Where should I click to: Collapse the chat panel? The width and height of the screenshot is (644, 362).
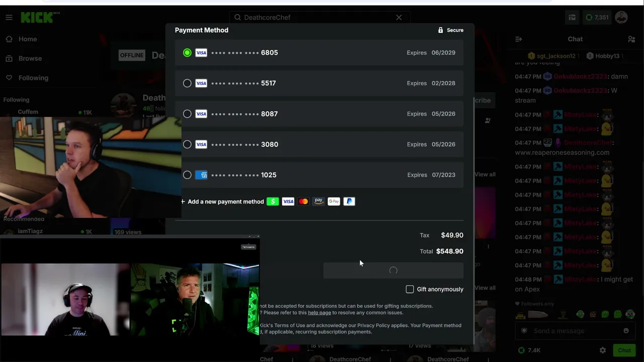(x=519, y=39)
